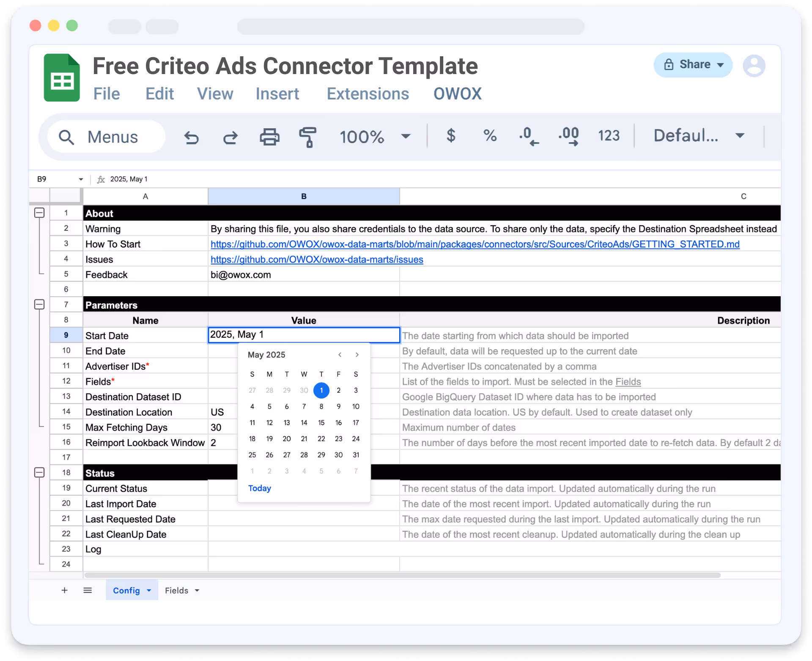This screenshot has height=661, width=812.
Task: Open the GitHub issues link
Action: coord(316,259)
